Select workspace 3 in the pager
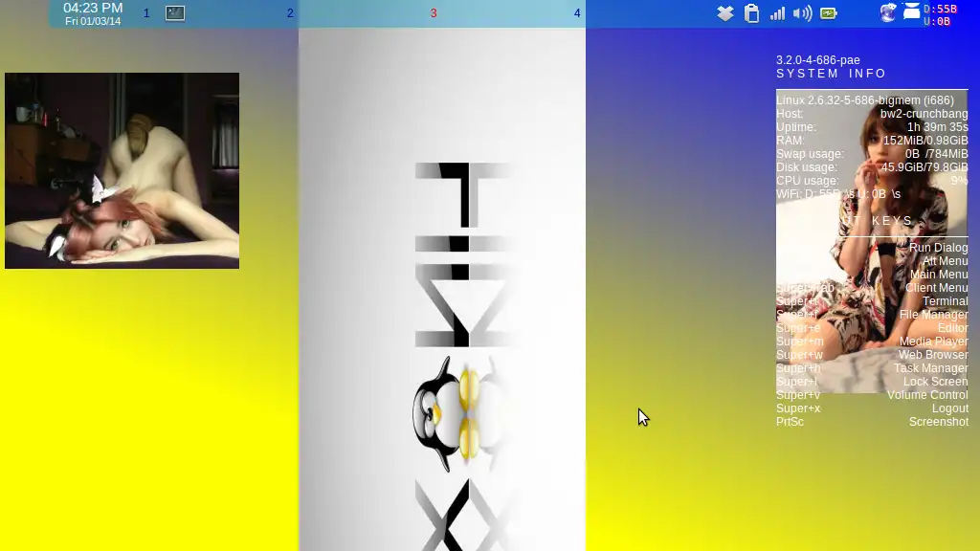Screen dimensions: 980x551 (434, 13)
